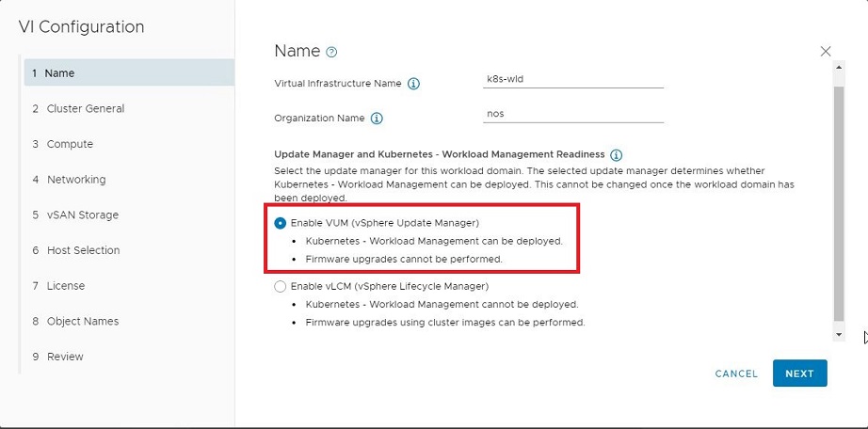Viewport: 868px width, 429px height.
Task: Show info for Workload Management Readiness
Action: 616,155
